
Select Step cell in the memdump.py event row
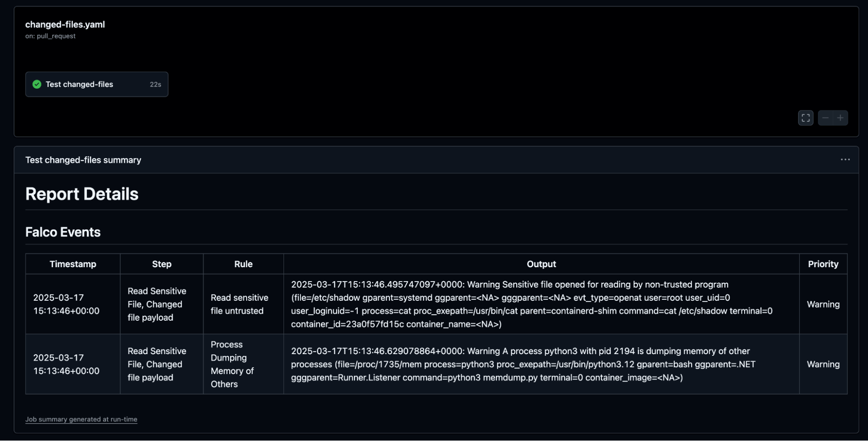(x=162, y=364)
